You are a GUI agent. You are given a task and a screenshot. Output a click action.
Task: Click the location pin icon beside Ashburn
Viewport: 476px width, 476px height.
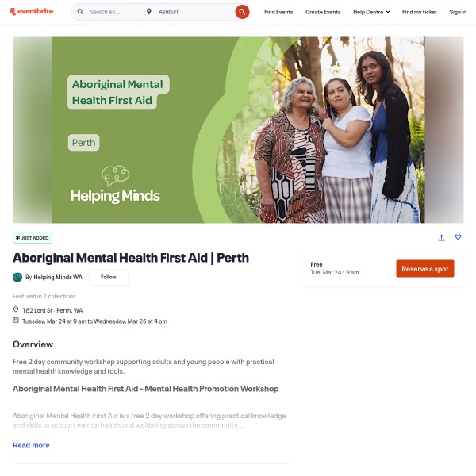coord(149,12)
